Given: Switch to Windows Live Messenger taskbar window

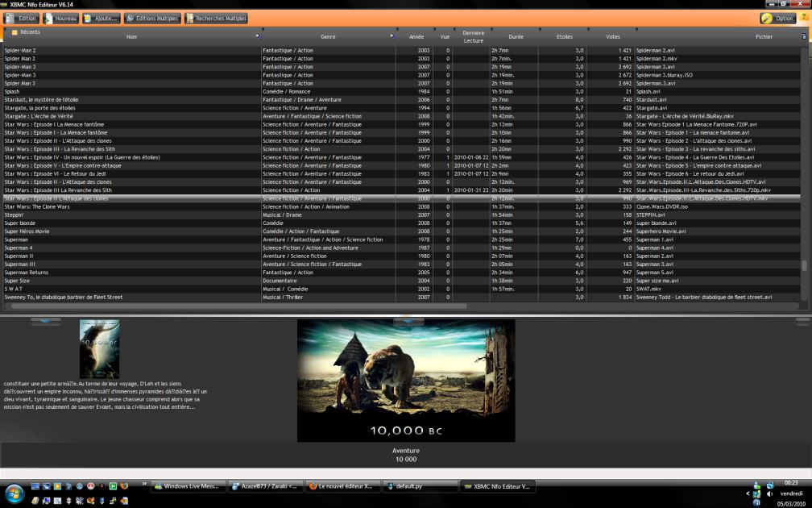Looking at the screenshot, I should coord(188,486).
